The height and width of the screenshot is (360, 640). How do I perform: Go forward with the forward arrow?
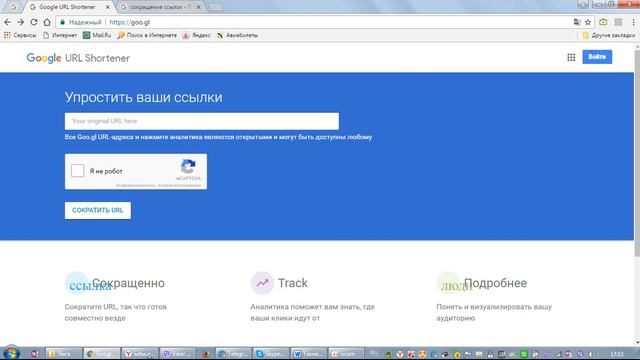pyautogui.click(x=20, y=22)
